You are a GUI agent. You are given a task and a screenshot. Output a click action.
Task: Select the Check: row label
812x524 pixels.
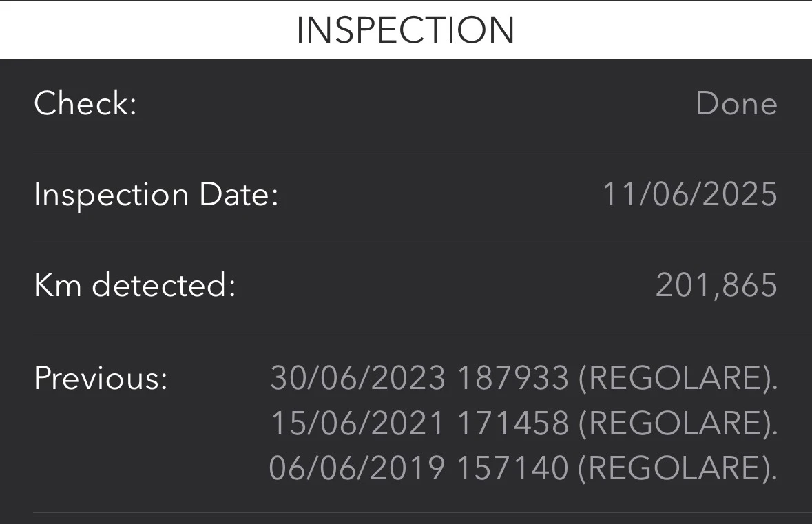(85, 104)
